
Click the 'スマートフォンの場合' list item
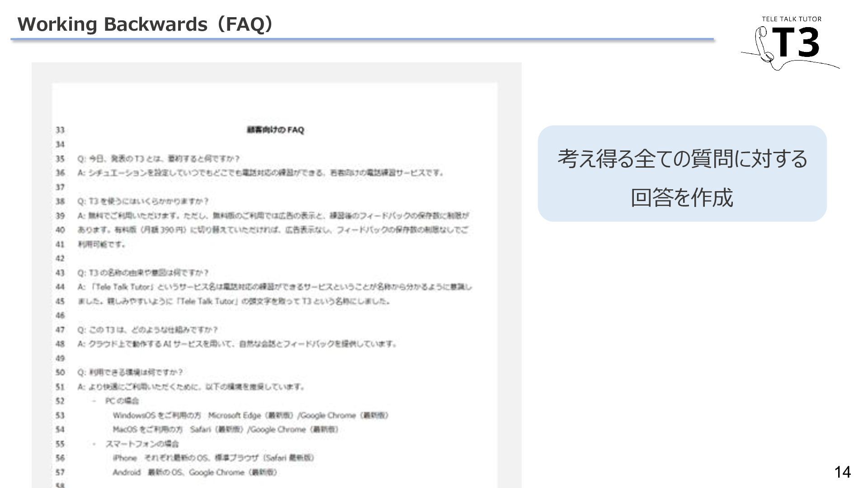point(142,444)
